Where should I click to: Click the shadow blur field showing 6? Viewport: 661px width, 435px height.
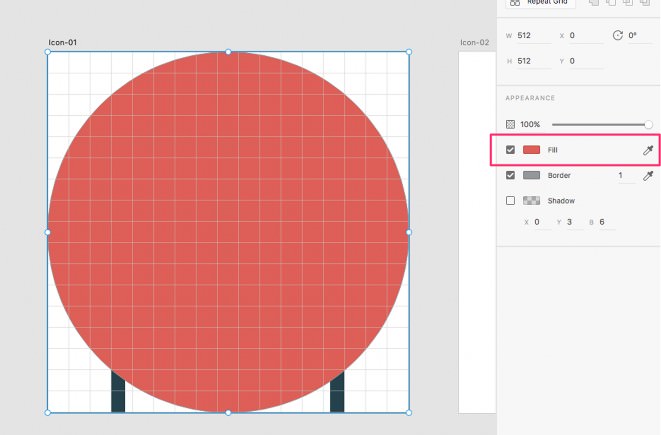[607, 222]
